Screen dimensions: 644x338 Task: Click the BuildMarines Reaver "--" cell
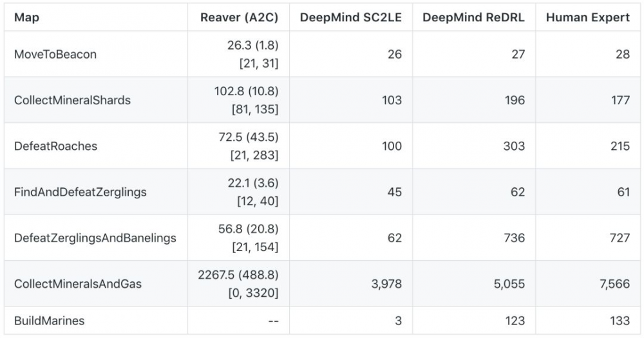[272, 321]
